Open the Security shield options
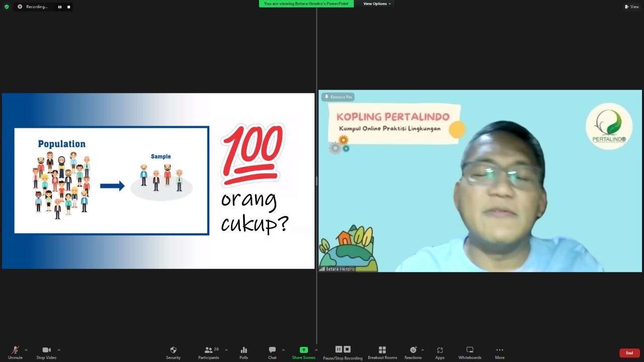 (173, 350)
